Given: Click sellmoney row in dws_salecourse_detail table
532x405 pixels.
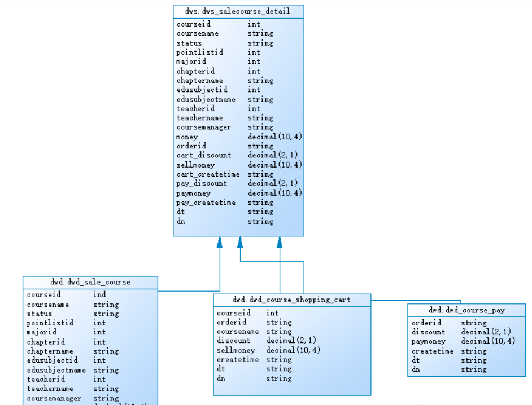Looking at the screenshot, I should click(238, 165).
